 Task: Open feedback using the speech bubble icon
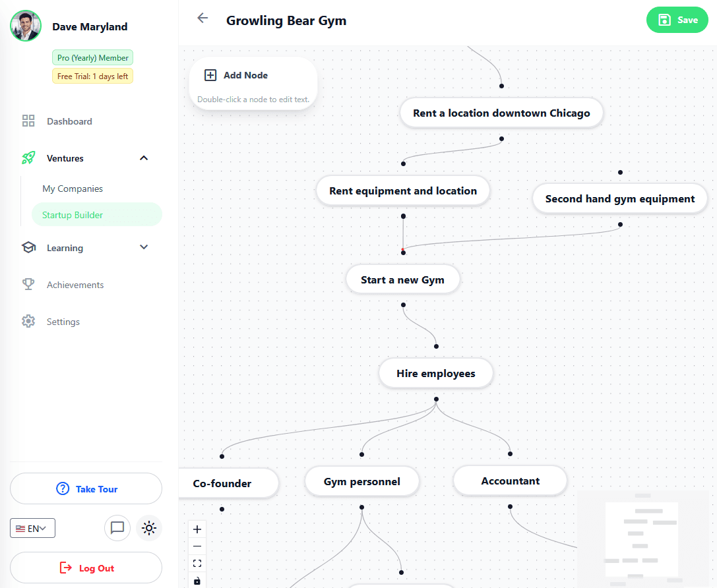point(117,528)
